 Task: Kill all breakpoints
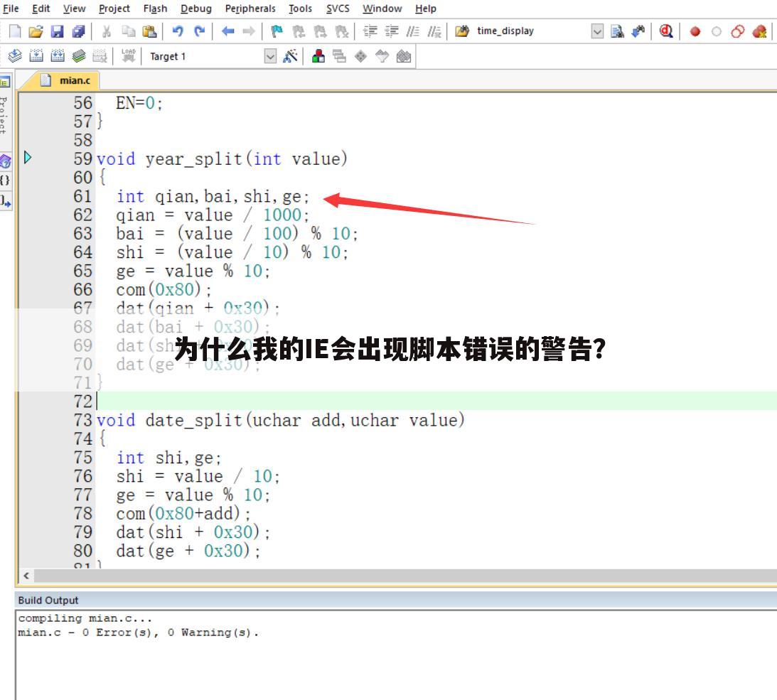pos(760,32)
